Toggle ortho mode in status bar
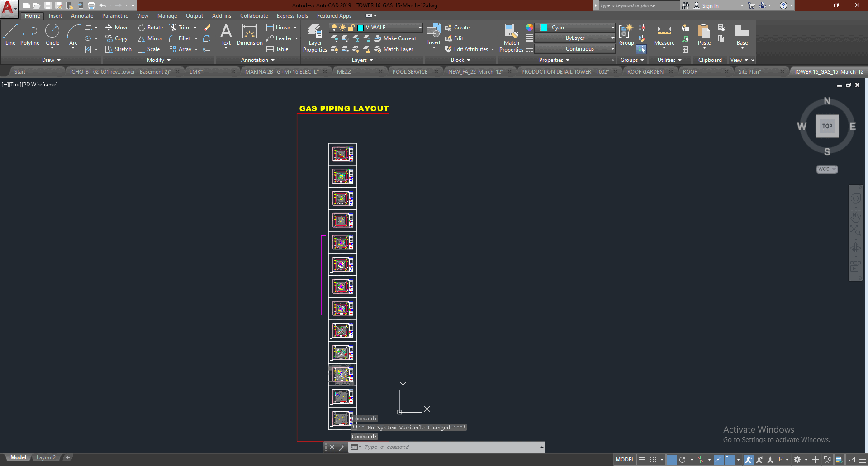The width and height of the screenshot is (868, 466). tap(672, 460)
